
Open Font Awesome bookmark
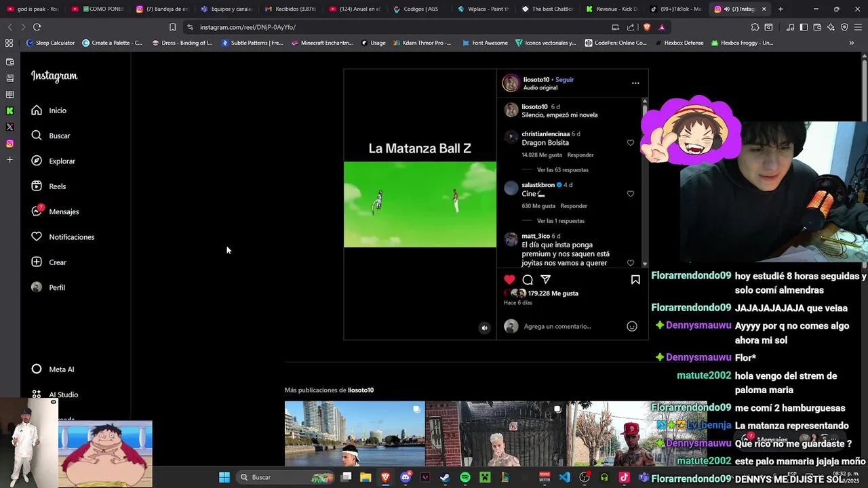pyautogui.click(x=485, y=43)
